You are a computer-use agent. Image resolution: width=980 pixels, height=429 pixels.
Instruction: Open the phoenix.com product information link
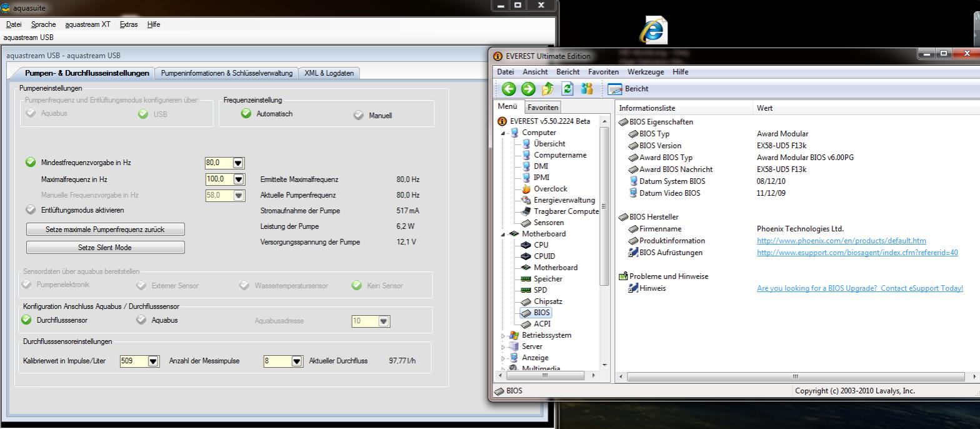(841, 241)
